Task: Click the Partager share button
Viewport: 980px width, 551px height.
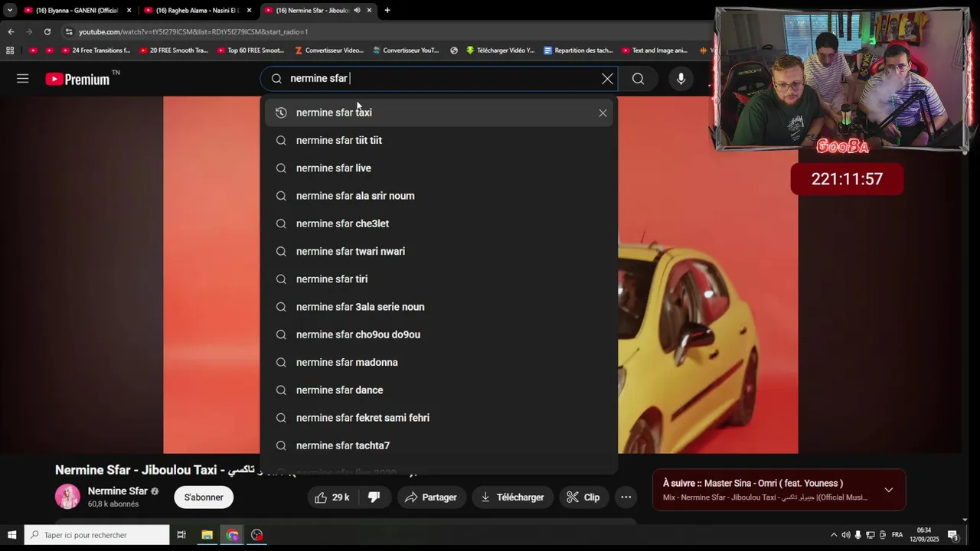Action: coord(431,497)
